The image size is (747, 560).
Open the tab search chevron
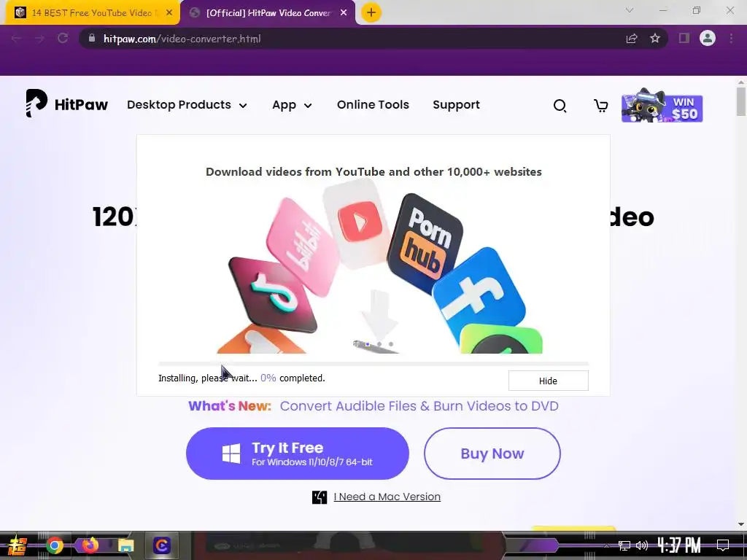coord(630,10)
